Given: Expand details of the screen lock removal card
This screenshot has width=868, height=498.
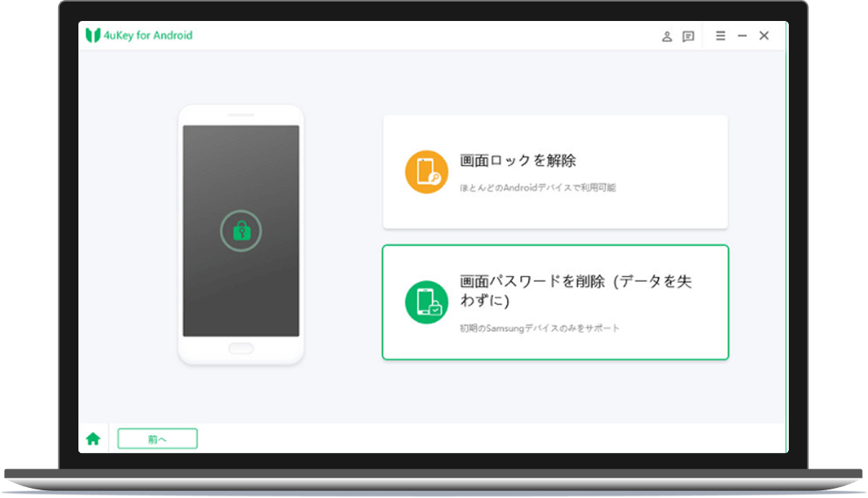Looking at the screenshot, I should [554, 171].
